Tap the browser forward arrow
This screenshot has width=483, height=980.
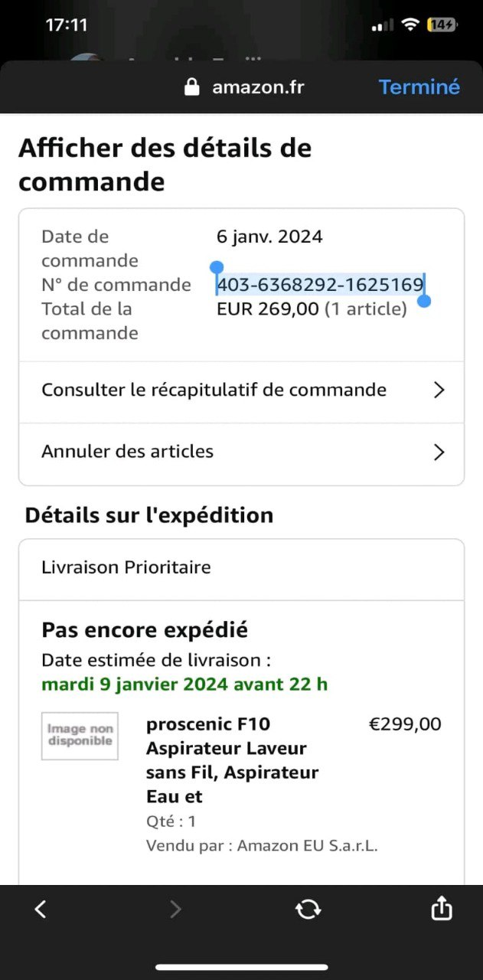point(175,909)
